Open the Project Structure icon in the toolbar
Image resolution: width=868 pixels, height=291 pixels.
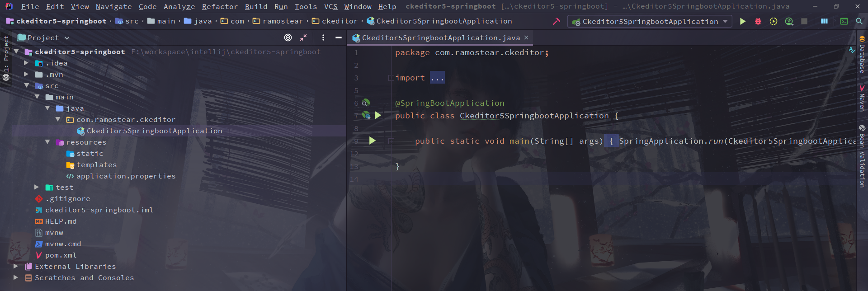click(x=824, y=21)
